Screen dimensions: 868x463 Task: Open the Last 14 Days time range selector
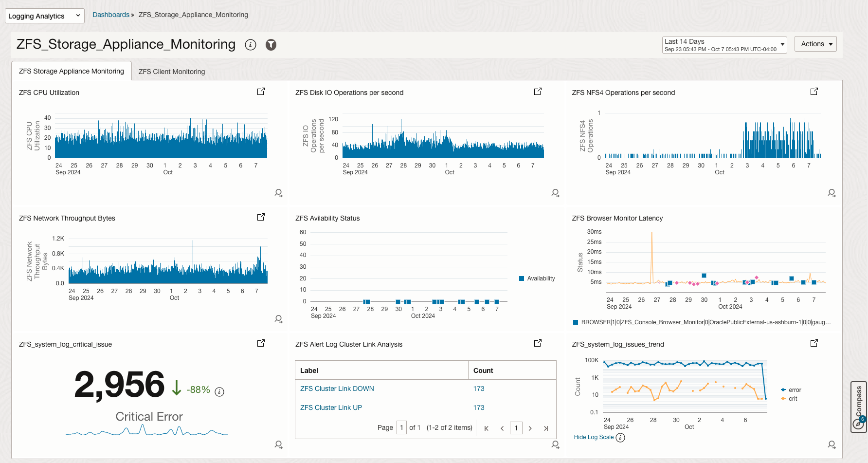click(724, 44)
